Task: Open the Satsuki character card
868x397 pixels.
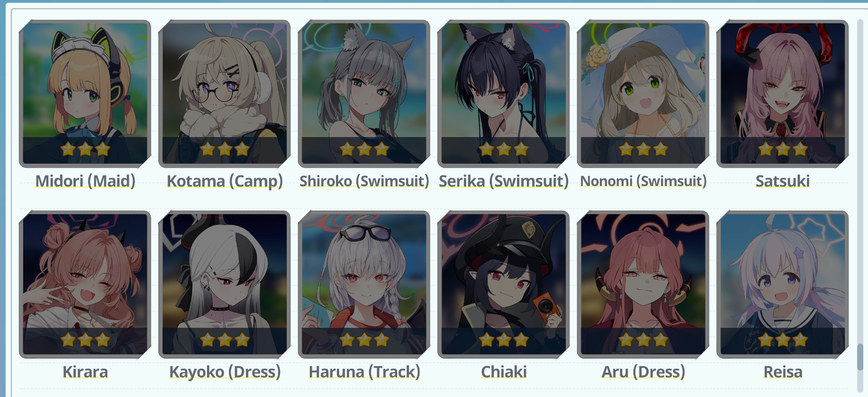Action: coord(783,94)
